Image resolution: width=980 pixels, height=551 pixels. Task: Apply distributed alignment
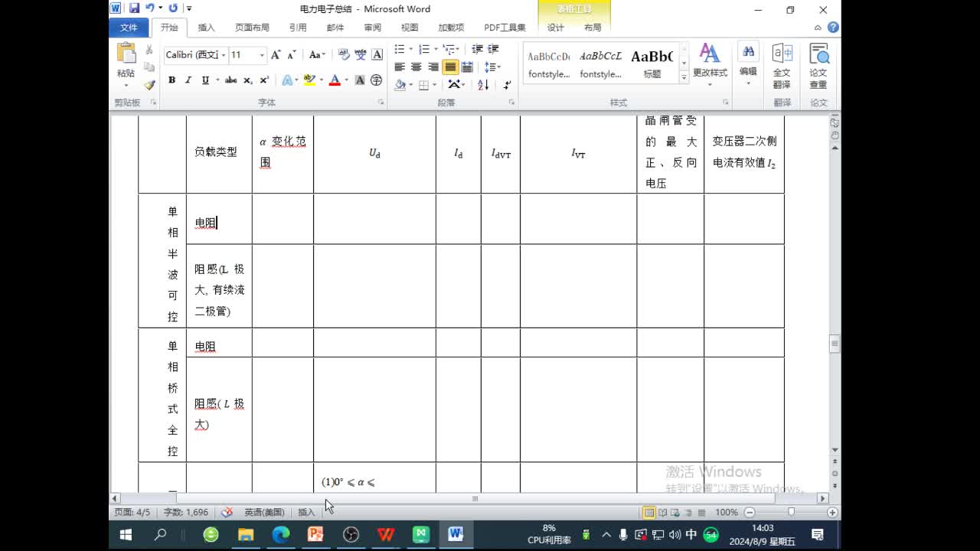click(467, 67)
